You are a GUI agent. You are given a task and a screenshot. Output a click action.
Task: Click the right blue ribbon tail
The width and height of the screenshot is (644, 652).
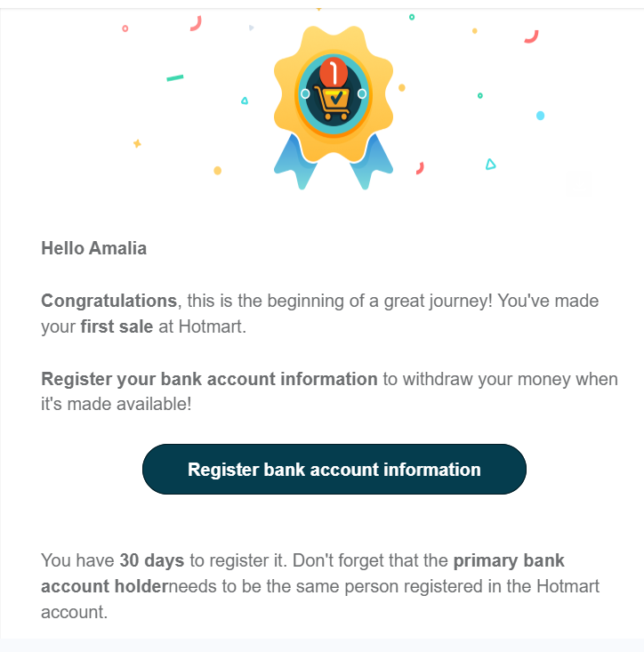click(x=372, y=165)
